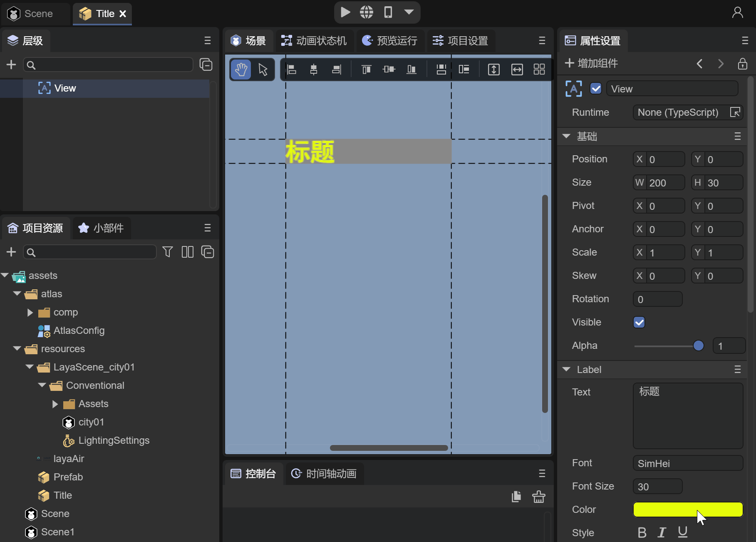Open the preview mode dropdown arrow
Screen dimensions: 756x542
[x=409, y=12]
